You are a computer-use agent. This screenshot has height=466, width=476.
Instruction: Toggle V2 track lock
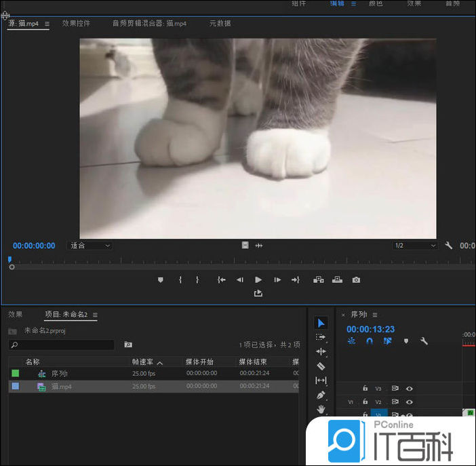coord(365,402)
